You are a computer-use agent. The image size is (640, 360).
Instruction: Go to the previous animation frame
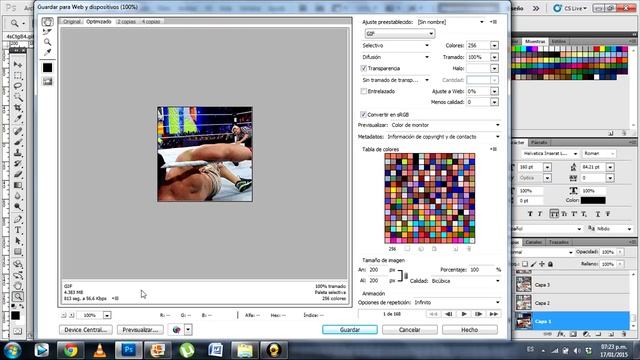449,314
